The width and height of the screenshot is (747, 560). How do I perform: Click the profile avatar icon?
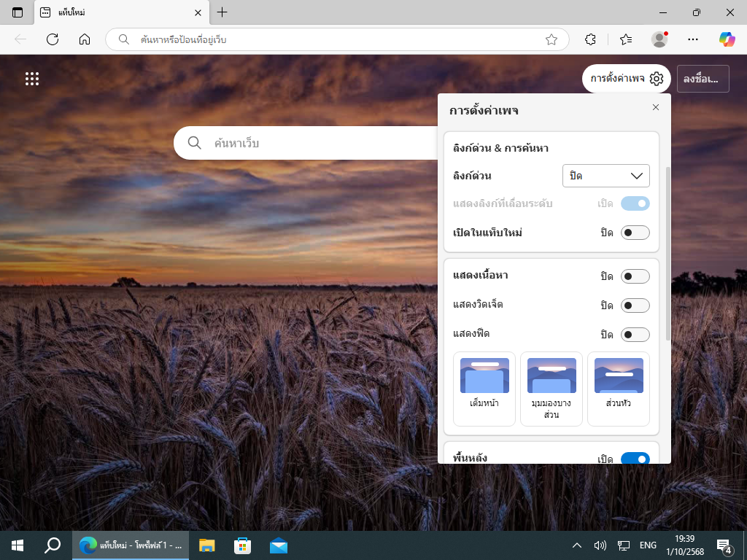pyautogui.click(x=659, y=39)
